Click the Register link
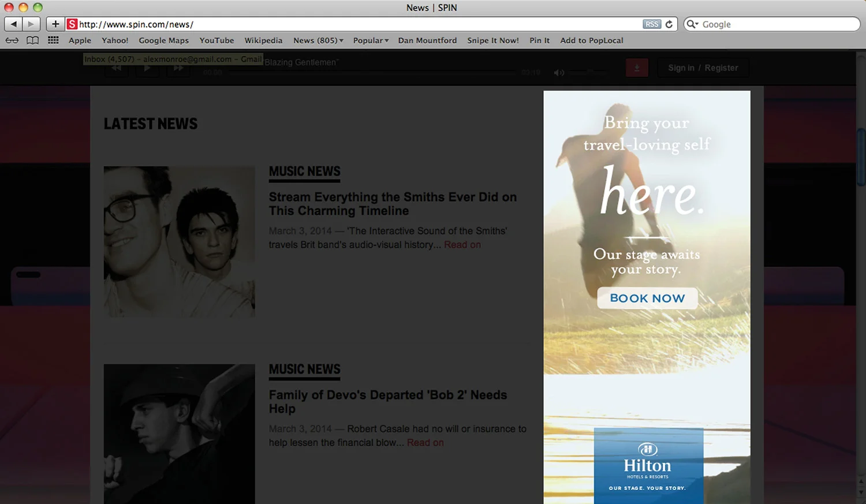Image resolution: width=866 pixels, height=504 pixels. pos(721,68)
